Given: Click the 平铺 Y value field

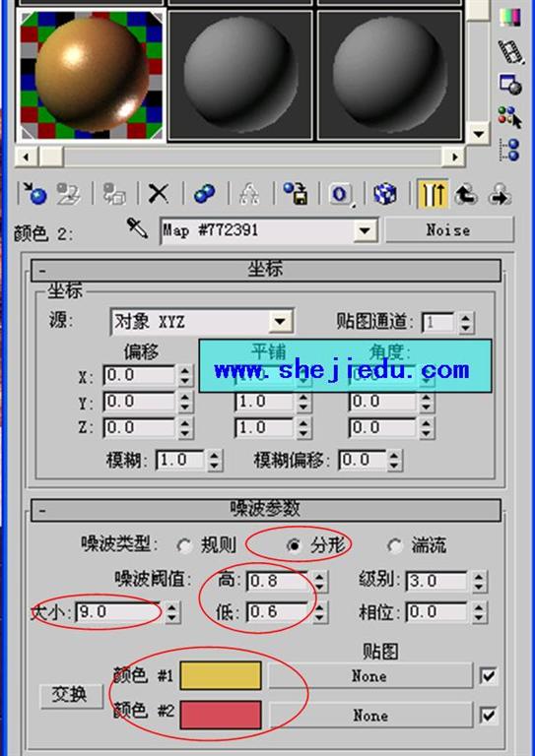Looking at the screenshot, I should pos(265,402).
